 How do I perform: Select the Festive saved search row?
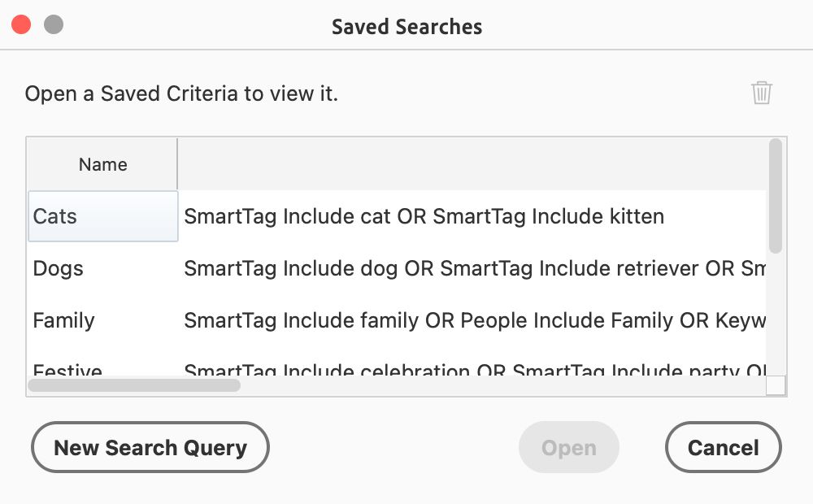pos(67,371)
